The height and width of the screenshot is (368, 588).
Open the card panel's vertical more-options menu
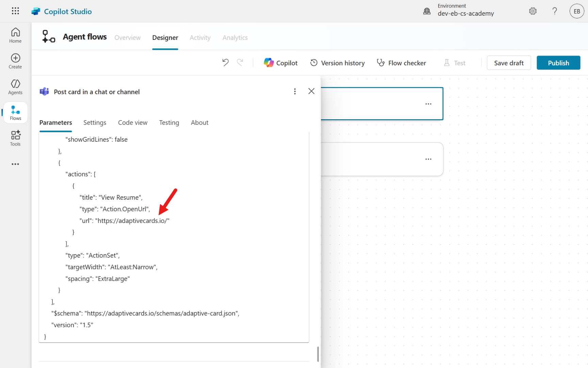pos(295,91)
